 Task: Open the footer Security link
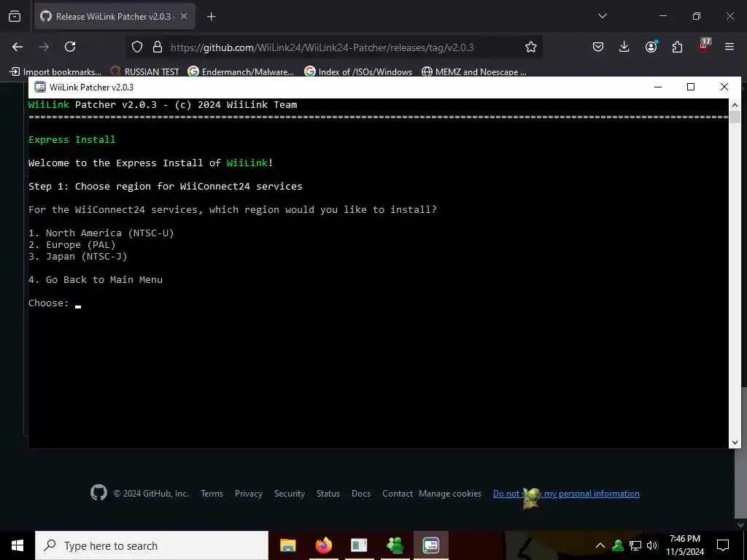click(289, 494)
